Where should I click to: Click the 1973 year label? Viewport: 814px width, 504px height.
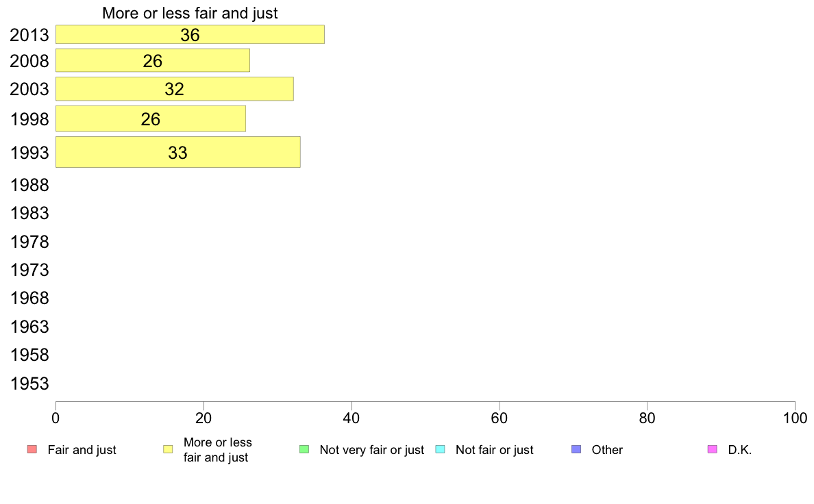[x=29, y=270]
